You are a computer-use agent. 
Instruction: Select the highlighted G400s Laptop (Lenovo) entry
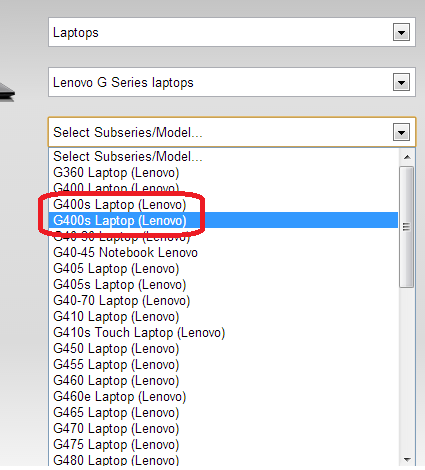tap(223, 220)
